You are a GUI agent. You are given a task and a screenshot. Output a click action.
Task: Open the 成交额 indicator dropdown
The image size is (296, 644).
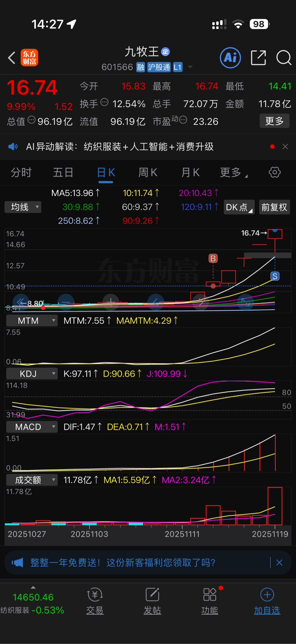coord(32,480)
